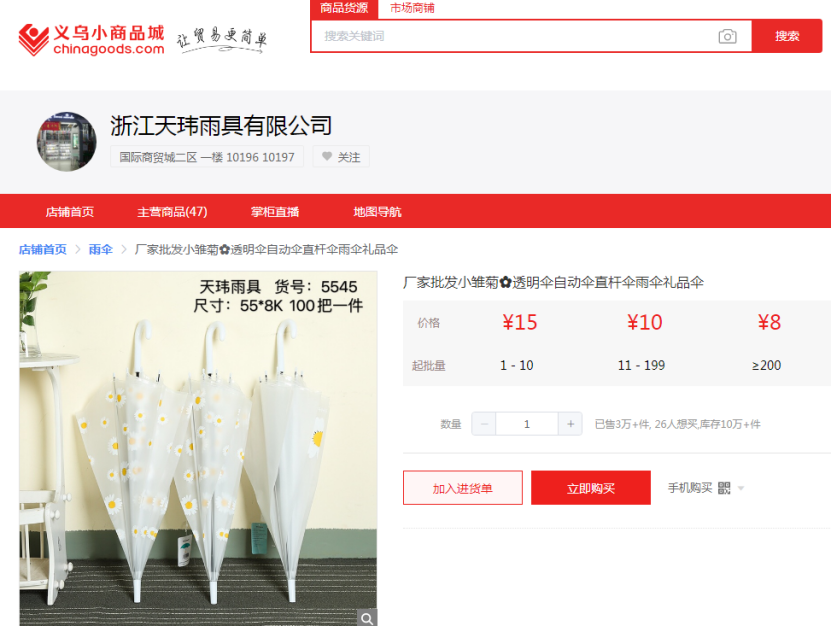This screenshot has height=626, width=831.
Task: Decrease quantity with the minus button
Action: [484, 424]
